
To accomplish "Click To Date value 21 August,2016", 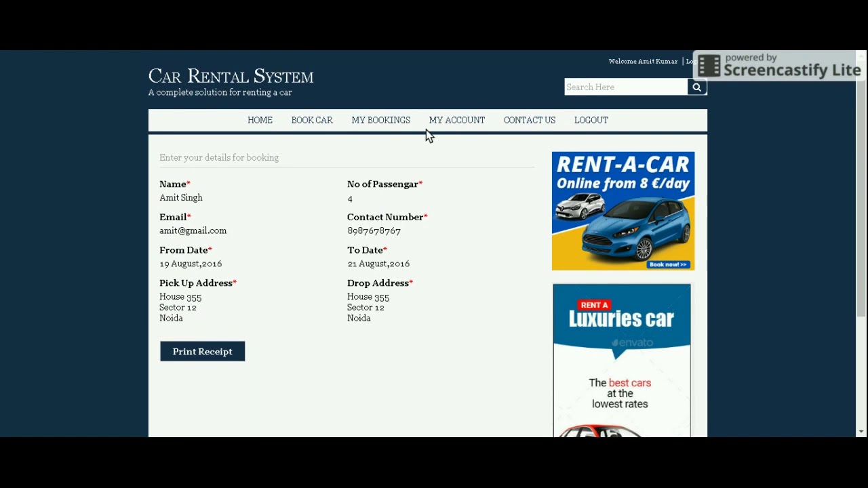I will click(x=378, y=264).
